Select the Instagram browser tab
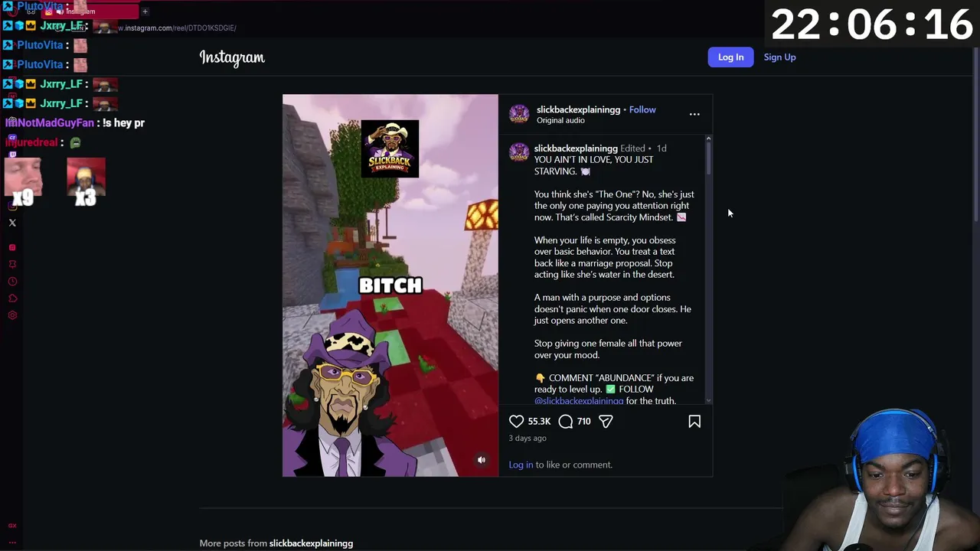Viewport: 980px width, 551px height. point(90,11)
